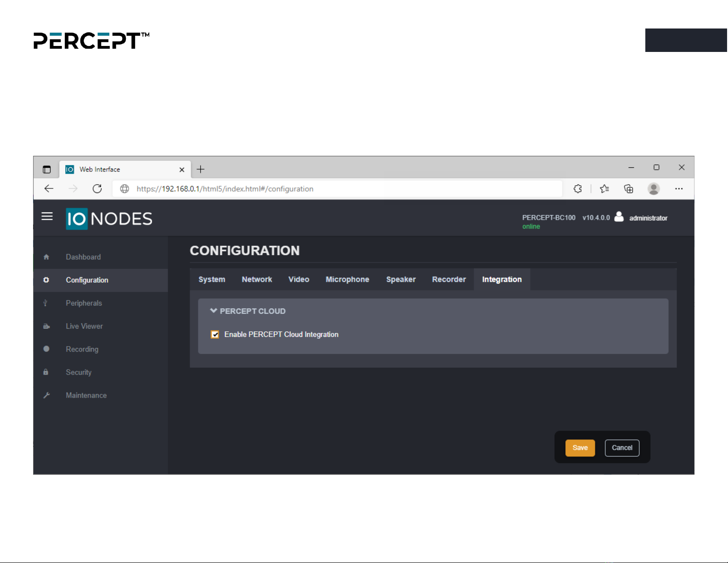This screenshot has width=728, height=563.
Task: Reload the page with refresh icon
Action: (97, 188)
